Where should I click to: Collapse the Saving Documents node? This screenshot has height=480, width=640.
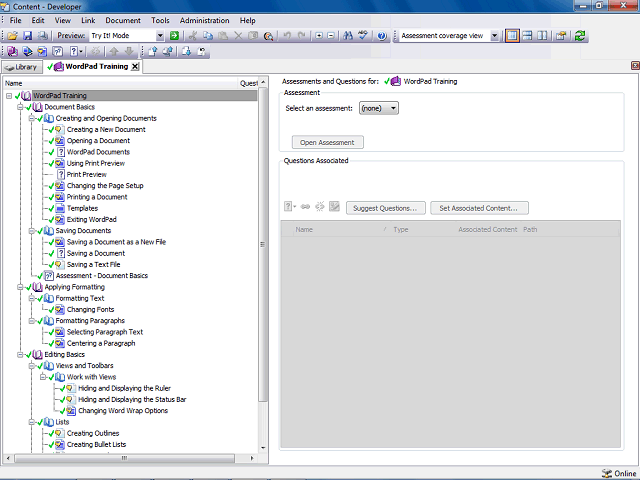(x=31, y=231)
